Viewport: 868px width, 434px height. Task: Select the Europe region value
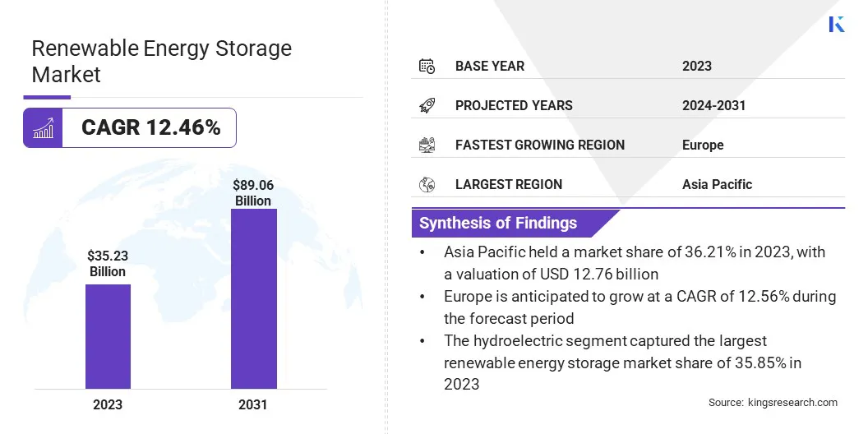pos(703,145)
